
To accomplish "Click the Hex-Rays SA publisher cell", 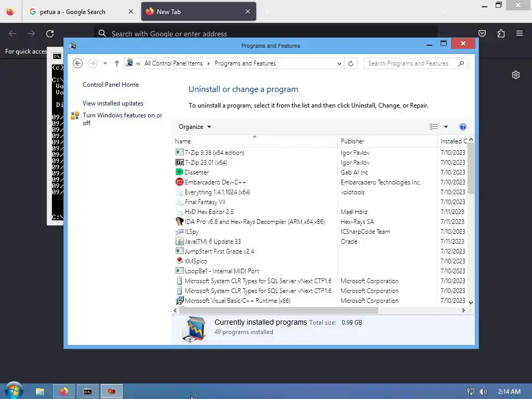I will coord(357,221).
